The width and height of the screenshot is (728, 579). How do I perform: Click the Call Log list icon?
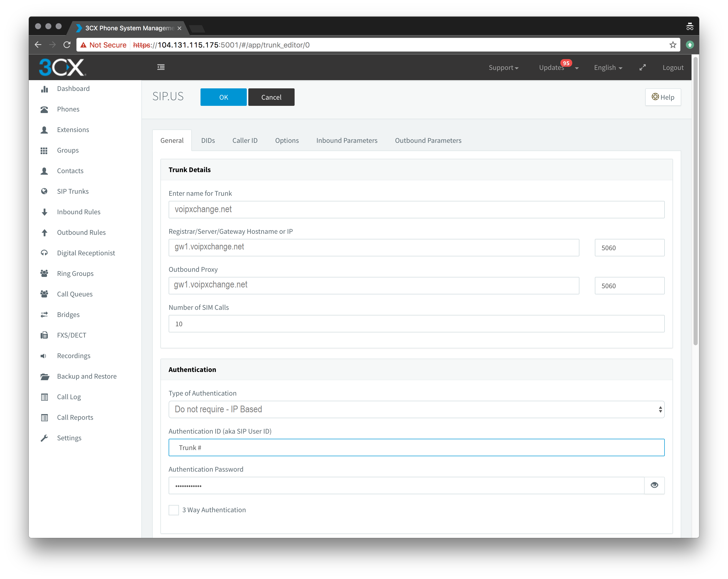44,397
